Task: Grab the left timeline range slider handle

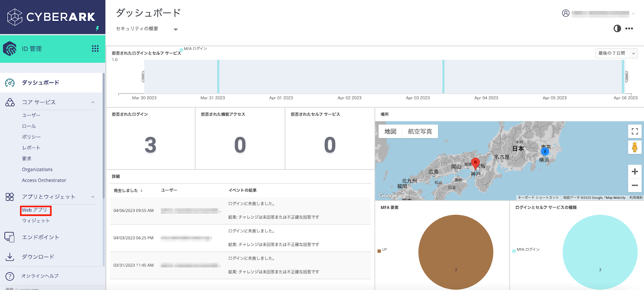Action: tap(143, 76)
